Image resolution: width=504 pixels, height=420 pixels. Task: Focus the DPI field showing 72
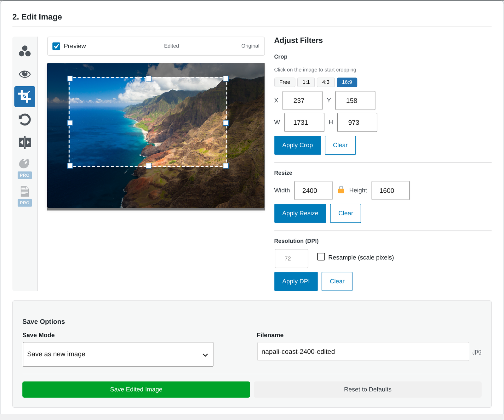pyautogui.click(x=291, y=258)
